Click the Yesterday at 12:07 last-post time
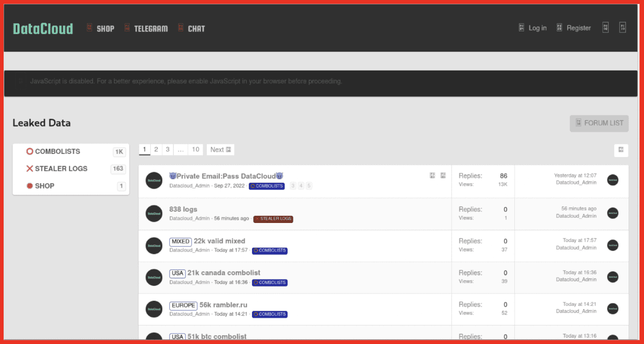Screen dimensions: 644x344 pyautogui.click(x=575, y=176)
